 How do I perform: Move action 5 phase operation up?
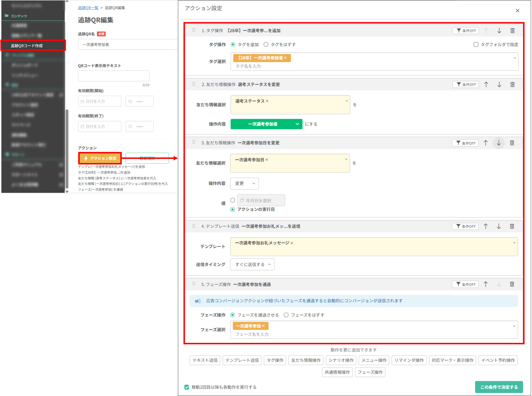(x=486, y=284)
